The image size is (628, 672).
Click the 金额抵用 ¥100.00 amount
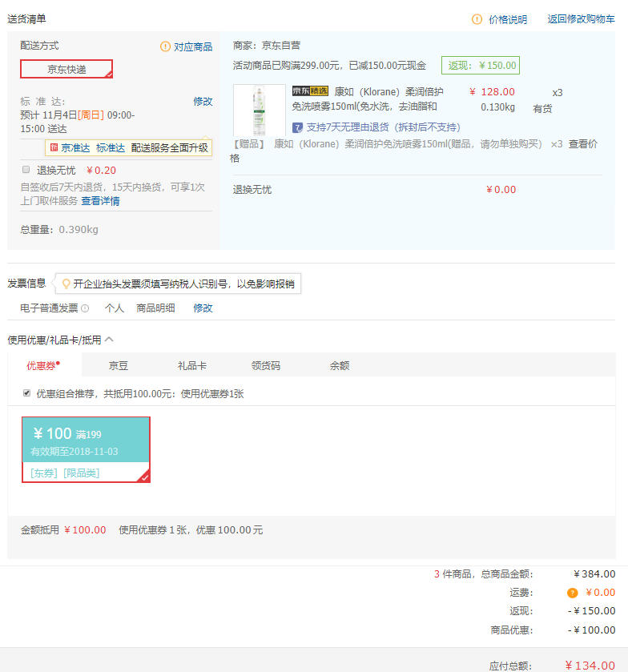point(85,530)
